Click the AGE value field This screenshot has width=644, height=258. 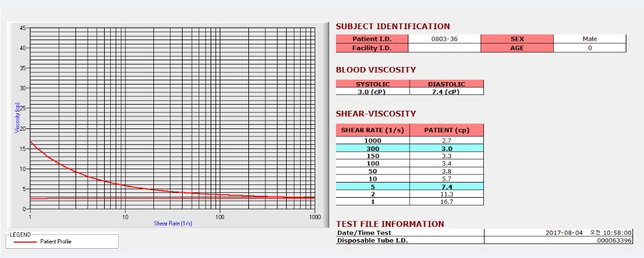(590, 48)
